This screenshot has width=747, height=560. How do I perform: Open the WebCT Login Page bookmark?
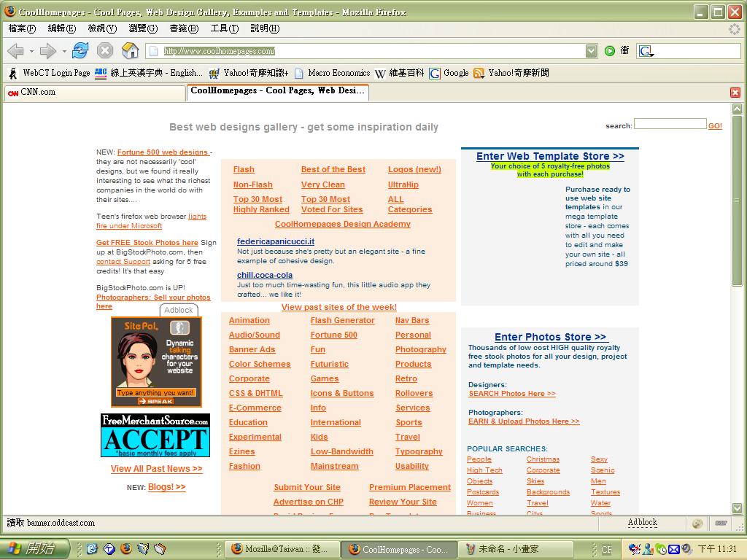point(50,73)
